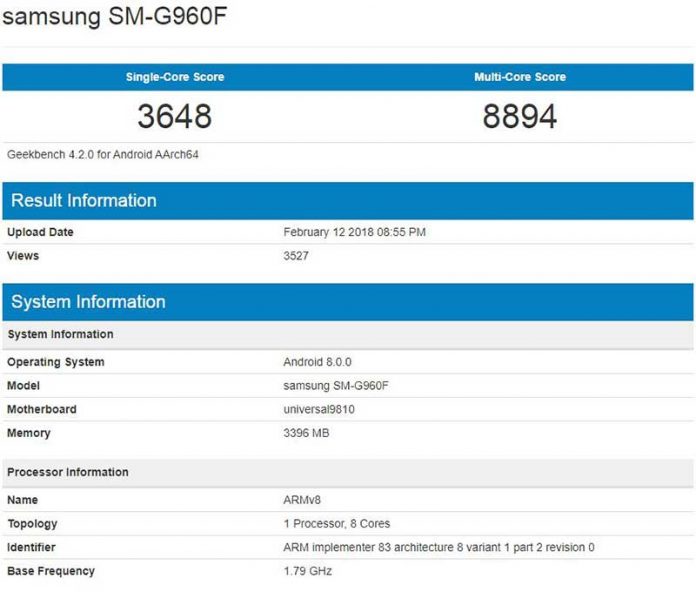Click the Model value samsung SM-G960F

334,386
